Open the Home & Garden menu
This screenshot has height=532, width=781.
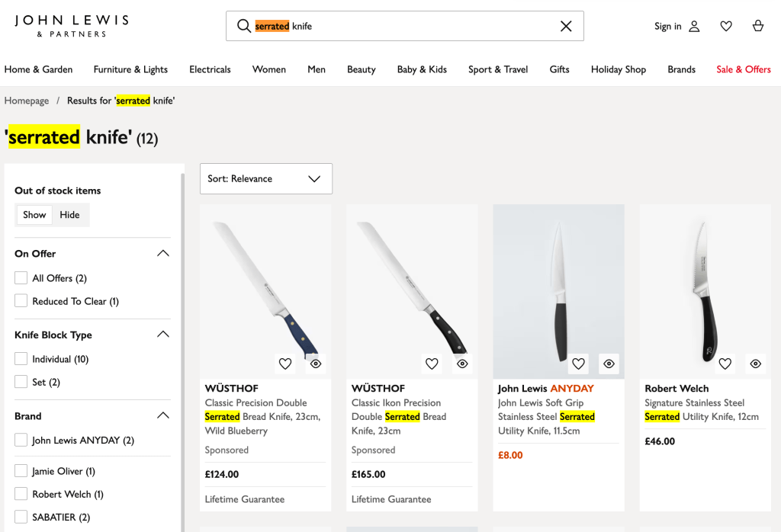[x=39, y=69]
